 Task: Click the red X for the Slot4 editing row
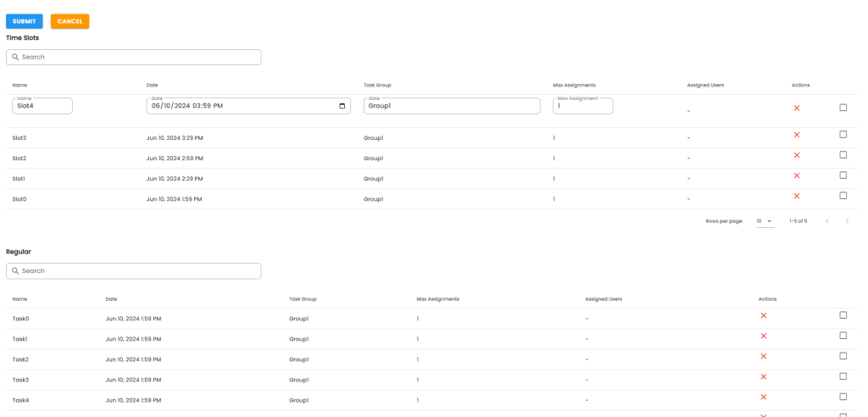(796, 108)
